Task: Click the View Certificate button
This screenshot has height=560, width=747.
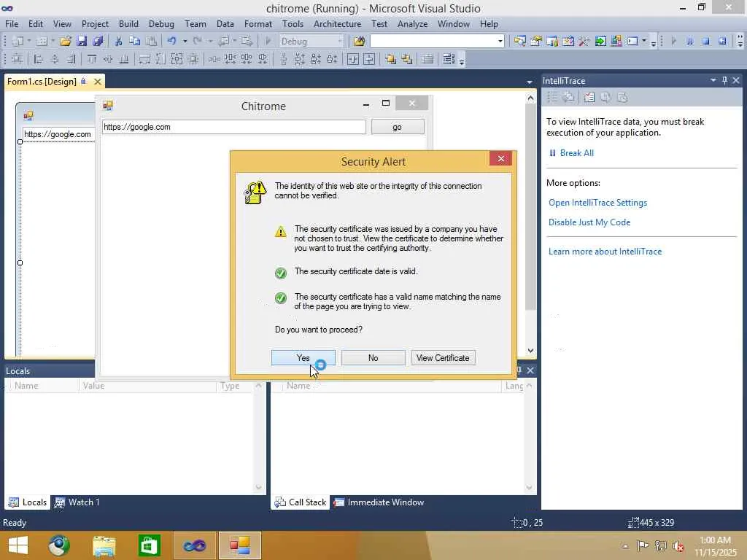Action: (x=443, y=357)
